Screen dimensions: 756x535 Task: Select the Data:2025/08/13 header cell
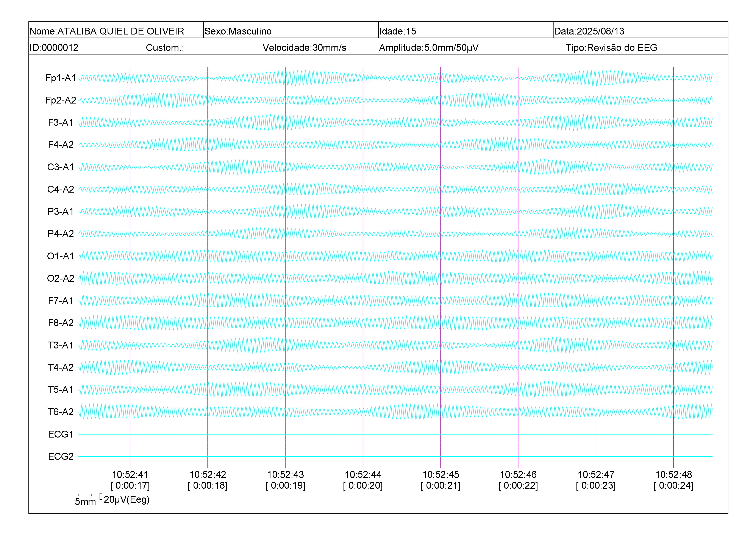[x=640, y=30]
